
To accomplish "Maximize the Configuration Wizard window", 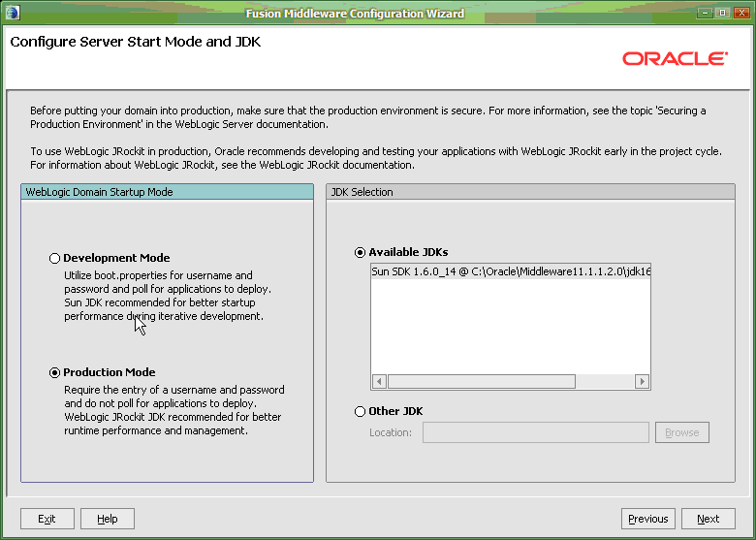I will 723,13.
